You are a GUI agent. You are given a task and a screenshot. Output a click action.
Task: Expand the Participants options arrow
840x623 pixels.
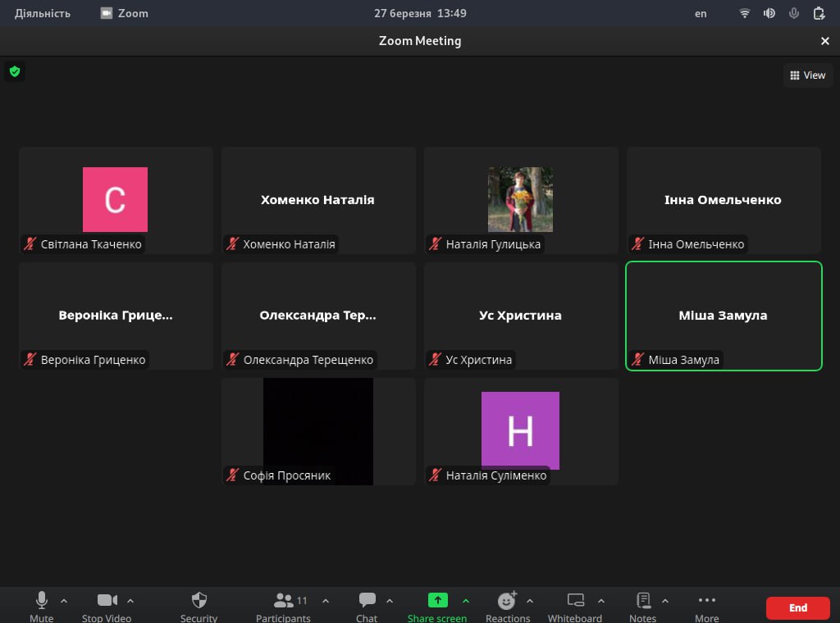(325, 601)
